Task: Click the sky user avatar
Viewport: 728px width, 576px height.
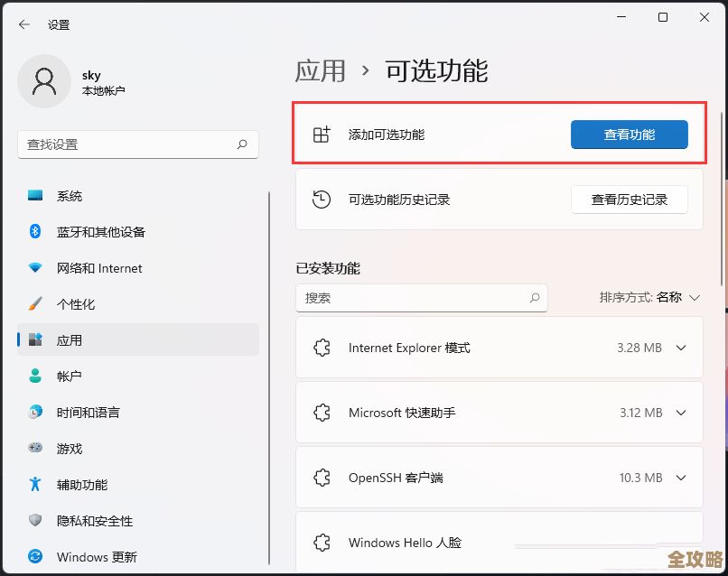Action: click(44, 81)
